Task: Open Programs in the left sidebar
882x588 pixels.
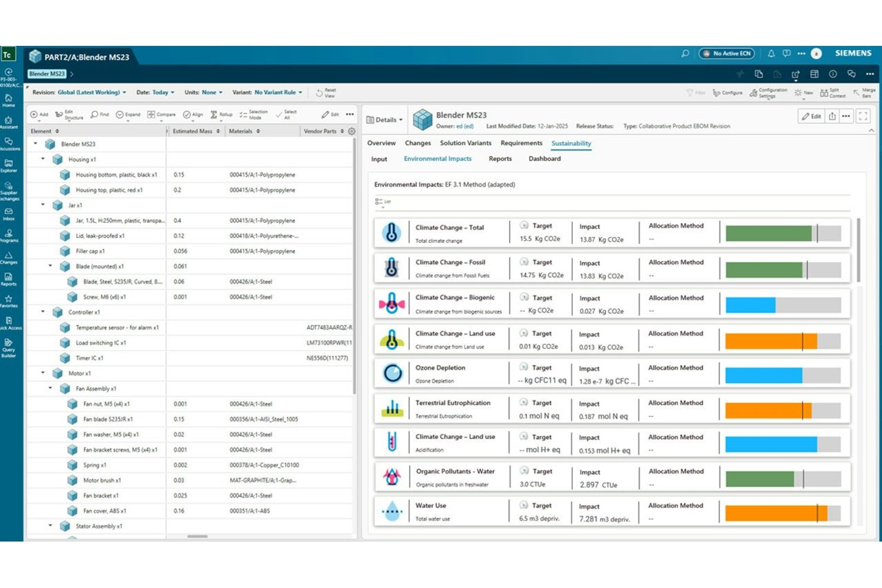Action: (8, 236)
